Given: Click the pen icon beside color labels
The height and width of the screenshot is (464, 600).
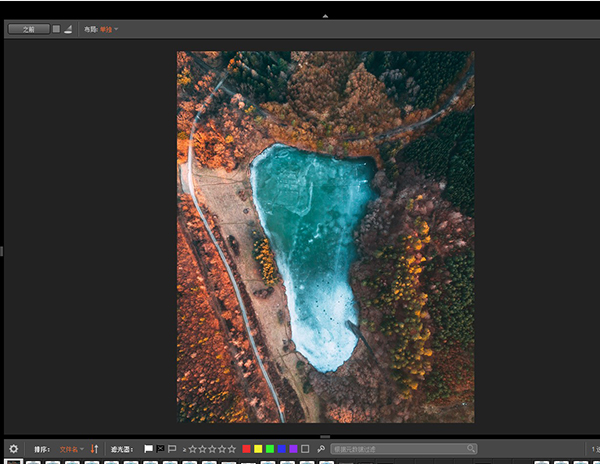Looking at the screenshot, I should (x=320, y=449).
